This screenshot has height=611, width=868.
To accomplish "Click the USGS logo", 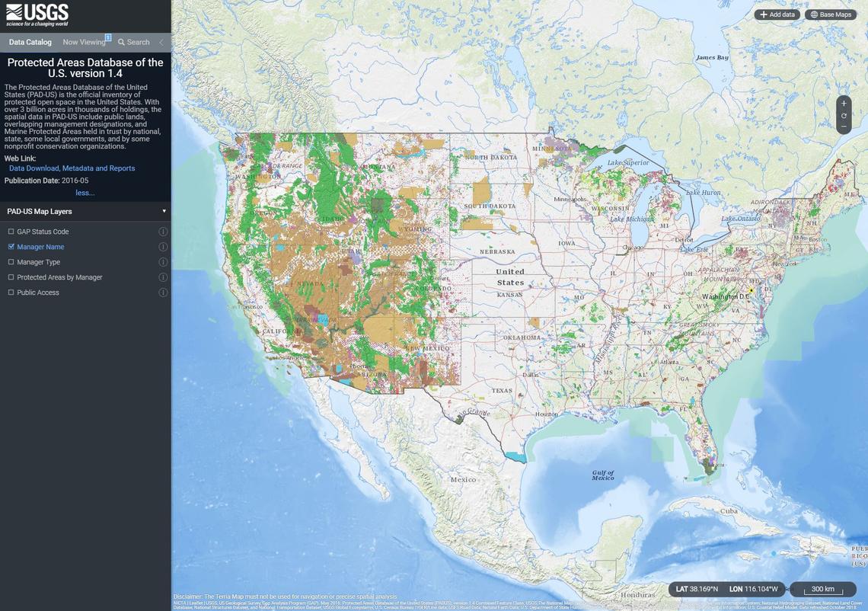I will [37, 14].
